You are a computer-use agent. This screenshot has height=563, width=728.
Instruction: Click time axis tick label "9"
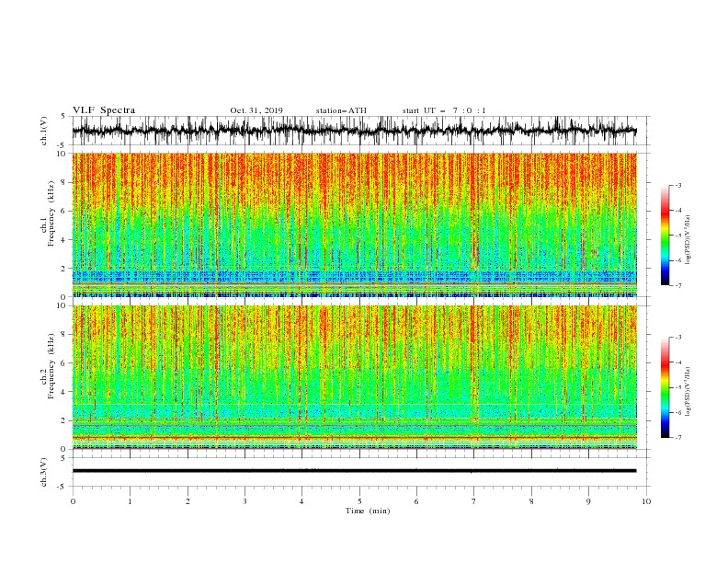pyautogui.click(x=588, y=501)
